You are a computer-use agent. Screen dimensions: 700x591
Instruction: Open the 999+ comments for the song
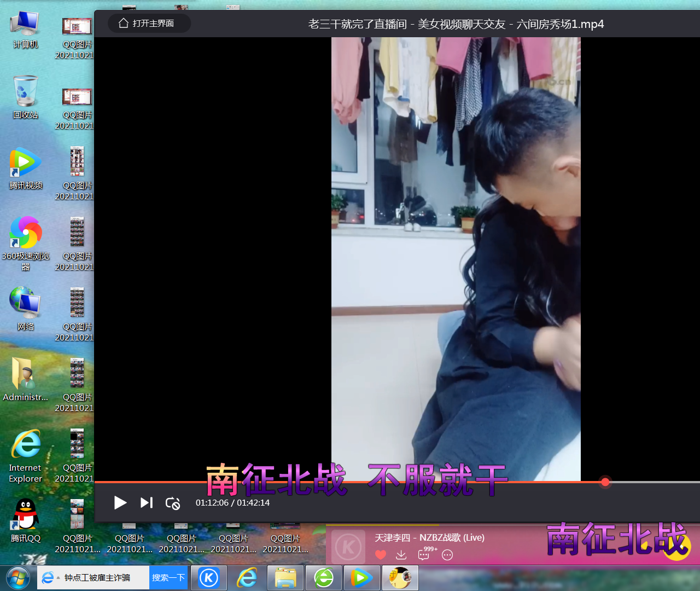point(427,553)
